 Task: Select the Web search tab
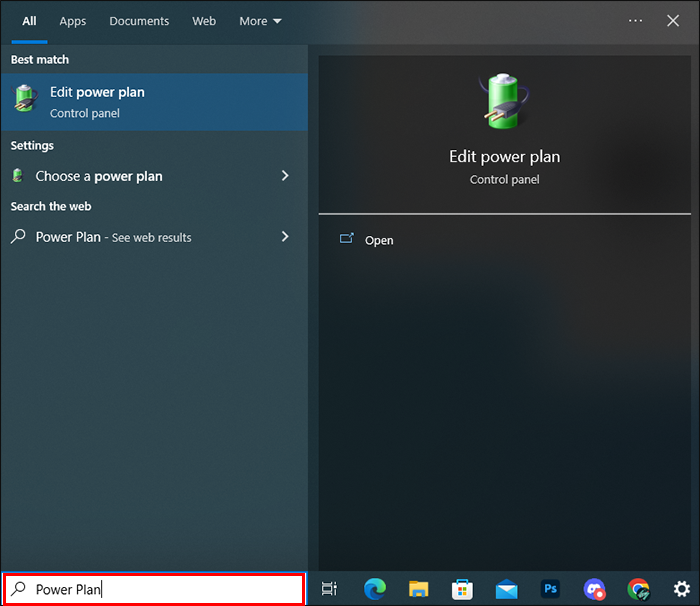point(204,21)
